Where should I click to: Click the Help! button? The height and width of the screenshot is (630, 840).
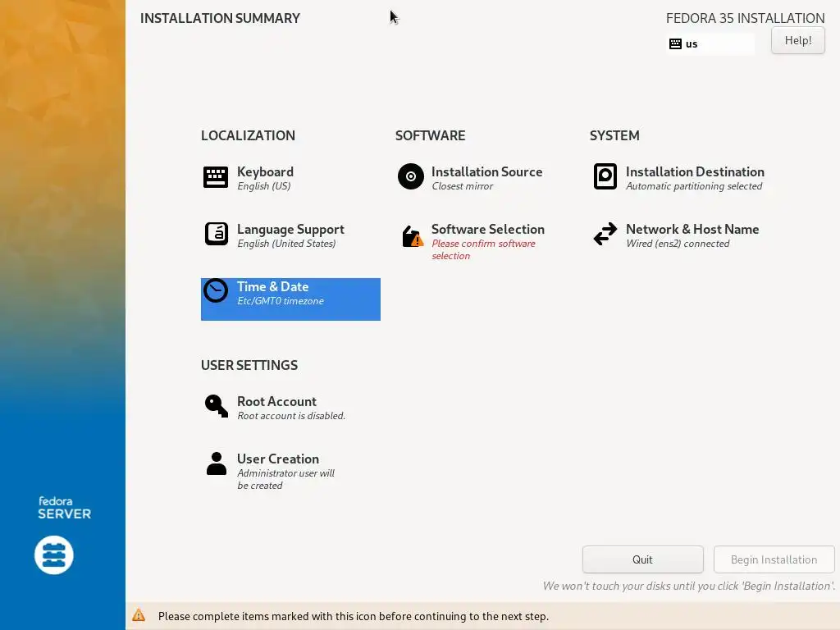pyautogui.click(x=797, y=40)
